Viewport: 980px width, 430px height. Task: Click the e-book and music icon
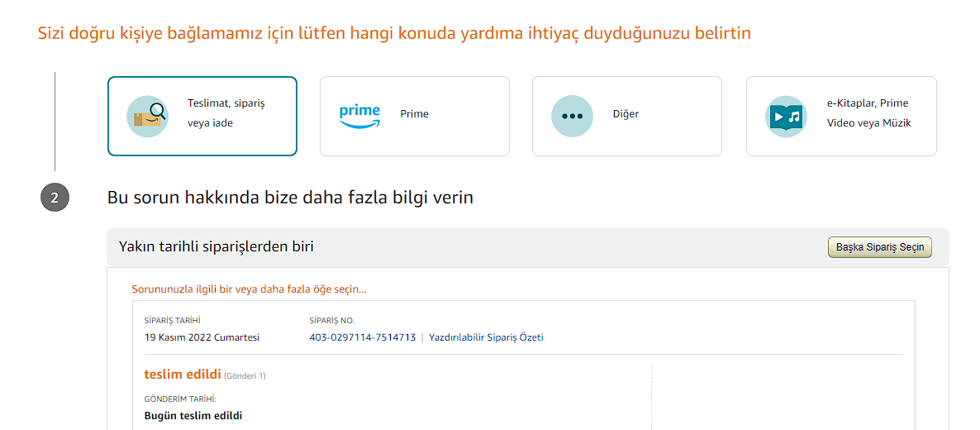point(785,116)
